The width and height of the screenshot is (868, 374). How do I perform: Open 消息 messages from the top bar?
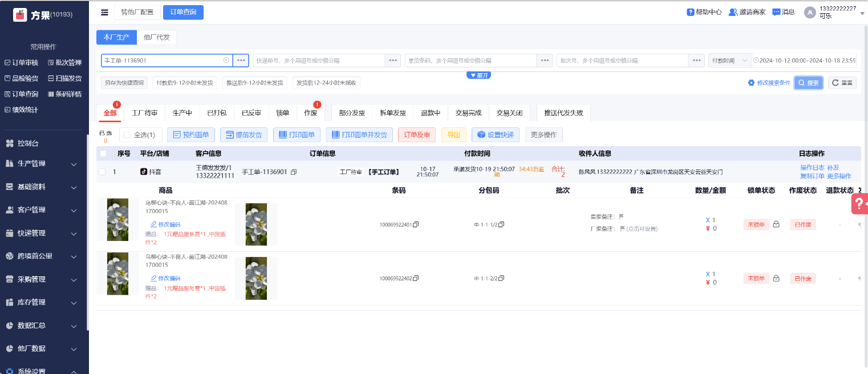[x=783, y=12]
